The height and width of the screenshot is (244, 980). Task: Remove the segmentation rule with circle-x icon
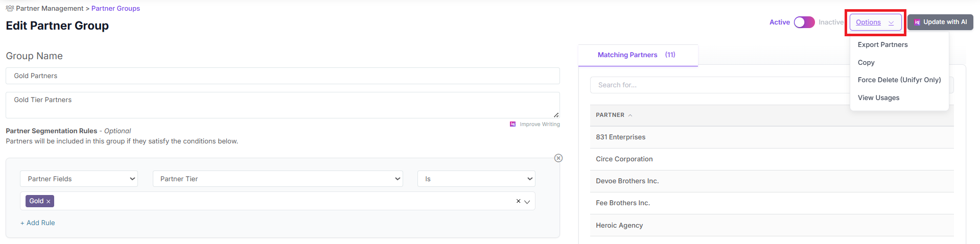(x=558, y=158)
